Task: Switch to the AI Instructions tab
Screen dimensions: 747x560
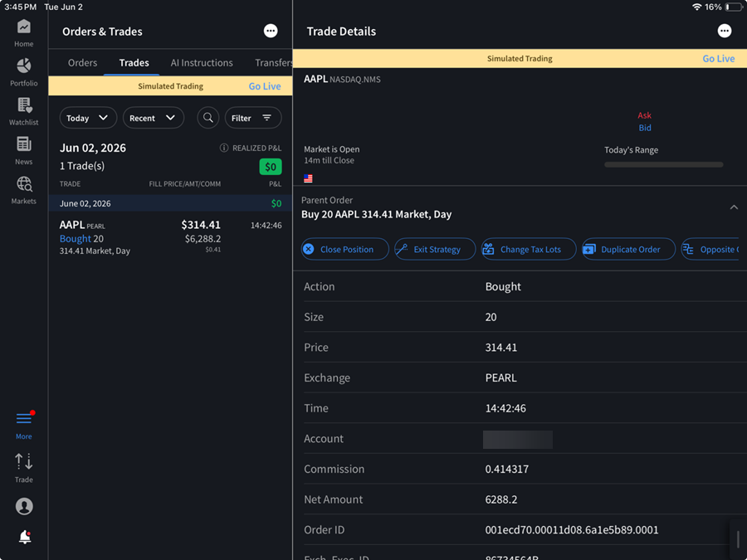Action: tap(202, 63)
